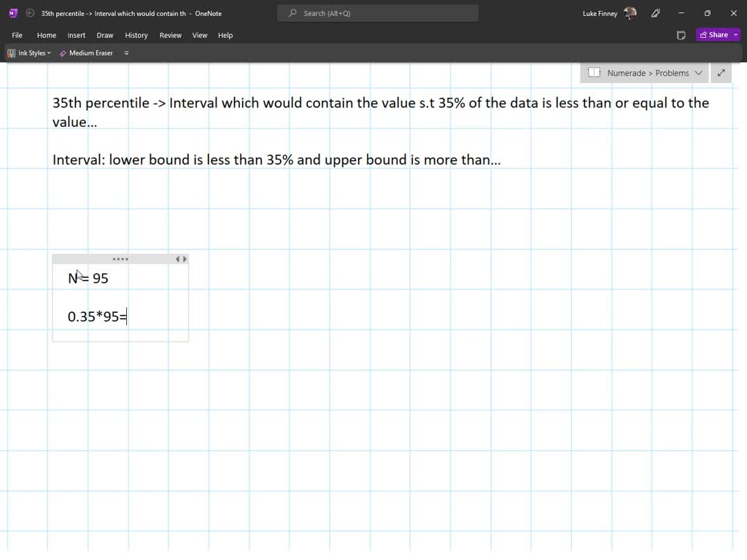Click the Share button
747x560 pixels.
click(713, 35)
